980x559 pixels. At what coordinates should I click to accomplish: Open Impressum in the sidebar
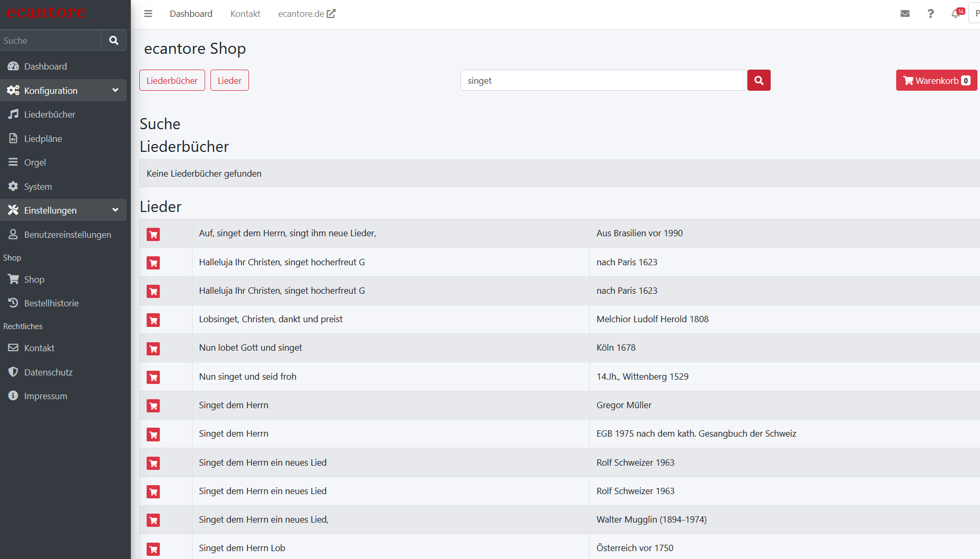pyautogui.click(x=63, y=396)
